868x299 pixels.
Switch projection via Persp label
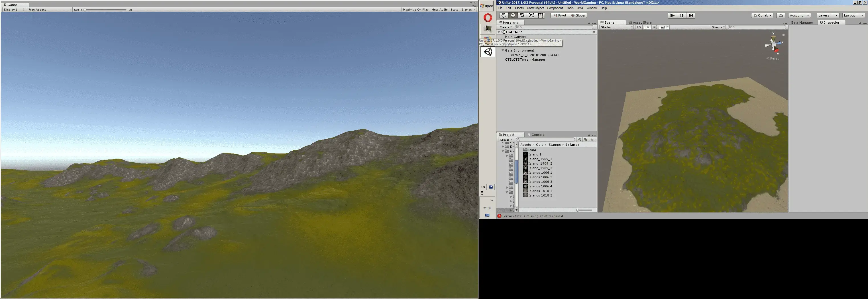click(773, 59)
